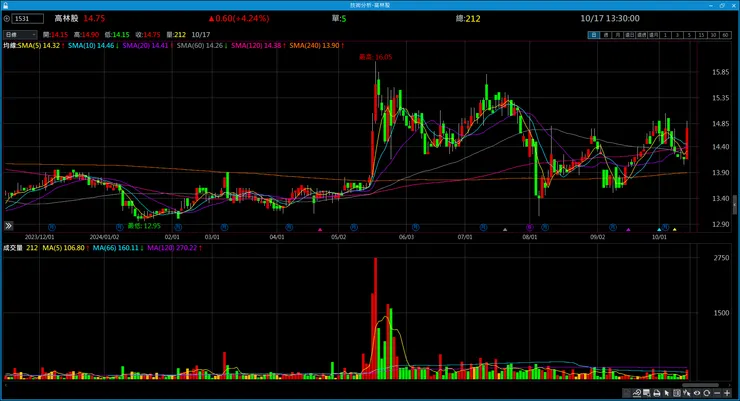Image resolution: width=740 pixels, height=401 pixels.
Task: Click the stock name 高林股
Action: tap(67, 18)
